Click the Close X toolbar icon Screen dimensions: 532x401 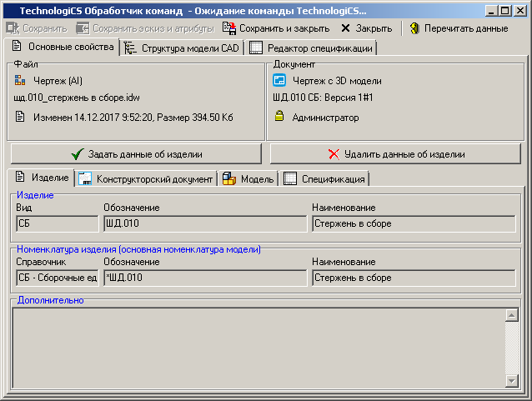(x=345, y=28)
